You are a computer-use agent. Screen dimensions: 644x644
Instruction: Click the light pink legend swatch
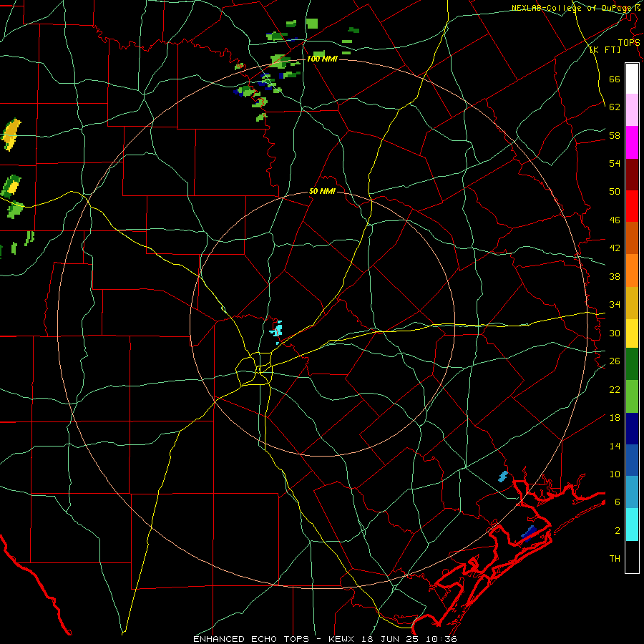coord(632,109)
